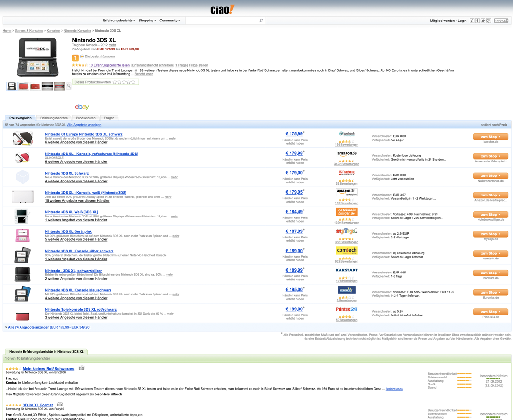Click the camera icon next to '3D im XL Format'
This screenshot has width=513, height=420.
(60, 405)
